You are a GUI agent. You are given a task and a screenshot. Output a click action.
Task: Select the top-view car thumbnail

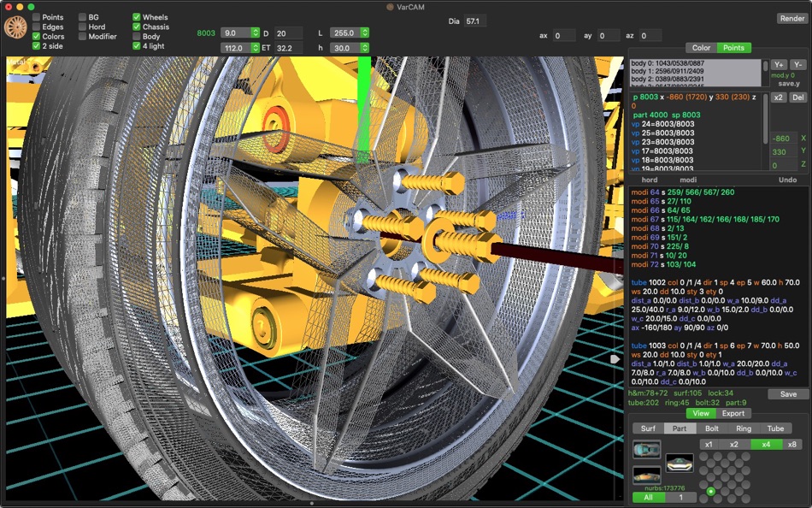pos(647,449)
